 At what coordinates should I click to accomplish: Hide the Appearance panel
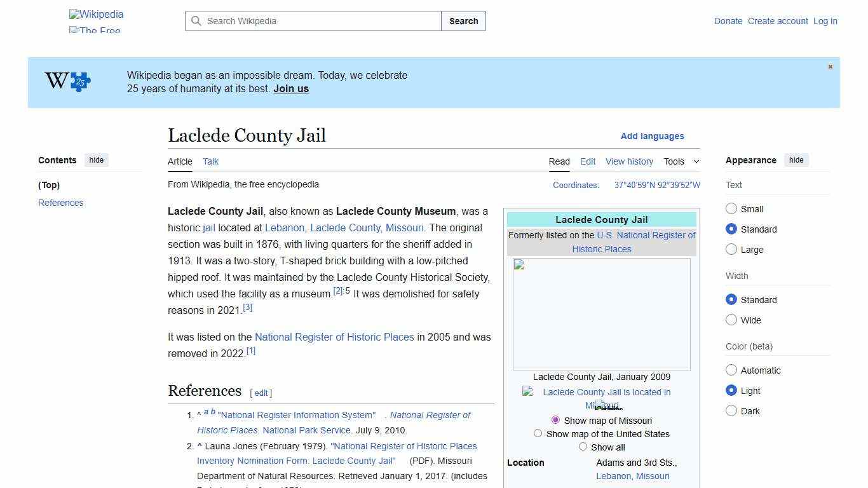(x=796, y=159)
